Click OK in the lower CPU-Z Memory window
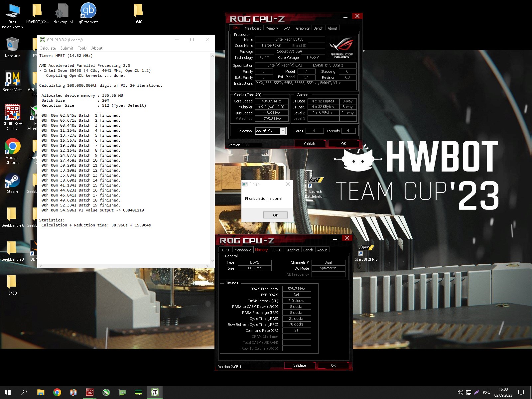The height and width of the screenshot is (399, 532). click(x=333, y=365)
